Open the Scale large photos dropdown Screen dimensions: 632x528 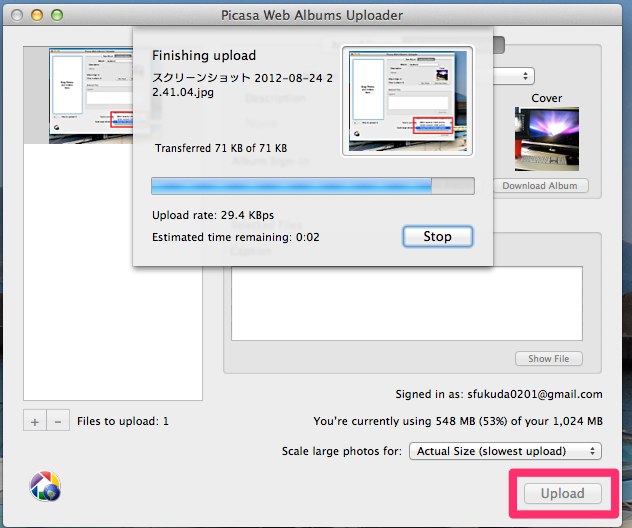pyautogui.click(x=505, y=451)
